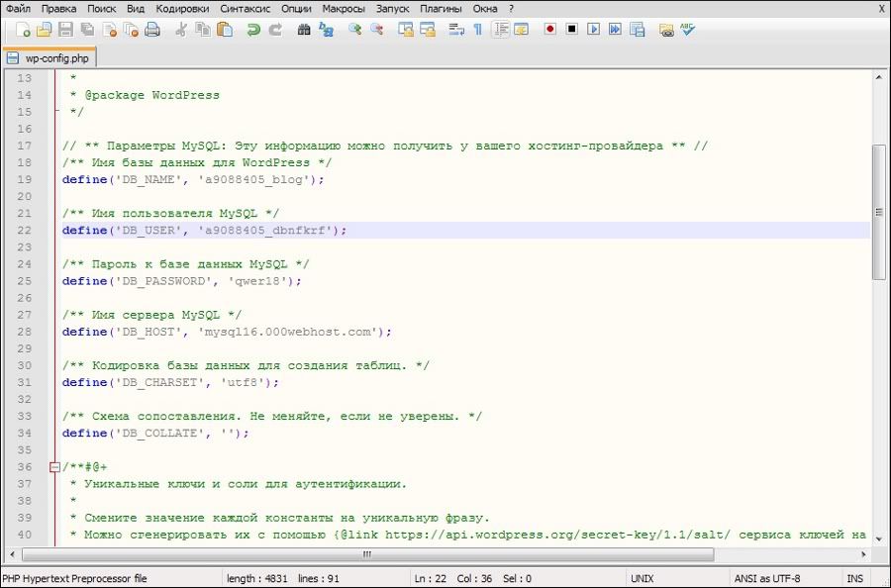Click the Close document toolbar icon
The height and width of the screenshot is (588, 891).
(x=109, y=30)
